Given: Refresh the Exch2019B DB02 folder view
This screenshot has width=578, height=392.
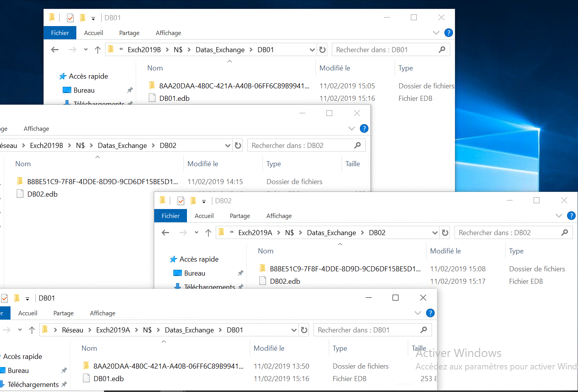Looking at the screenshot, I should click(238, 146).
